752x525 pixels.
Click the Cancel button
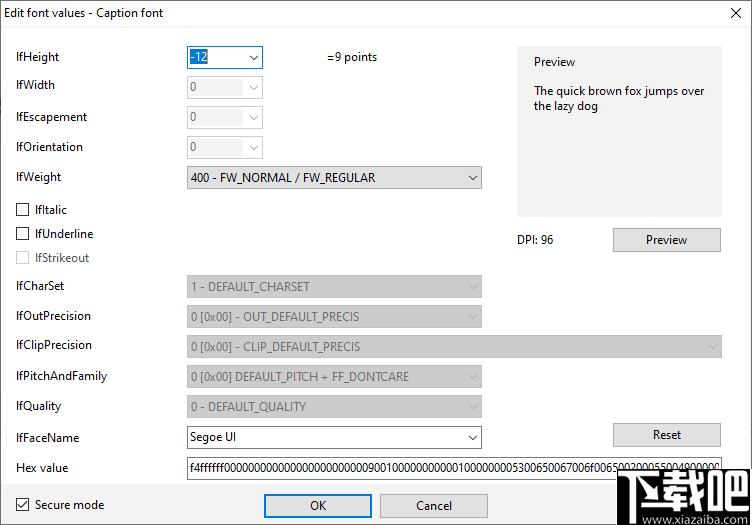tap(434, 506)
